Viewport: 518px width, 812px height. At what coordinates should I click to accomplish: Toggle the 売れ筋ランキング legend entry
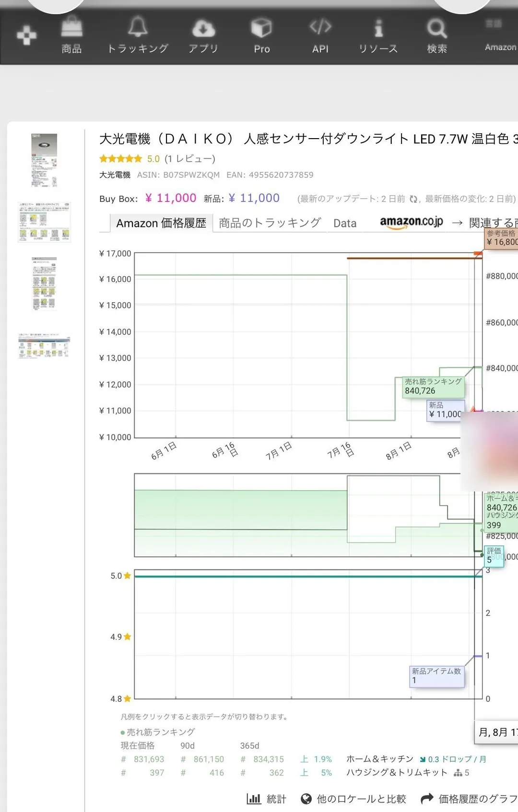(x=158, y=732)
